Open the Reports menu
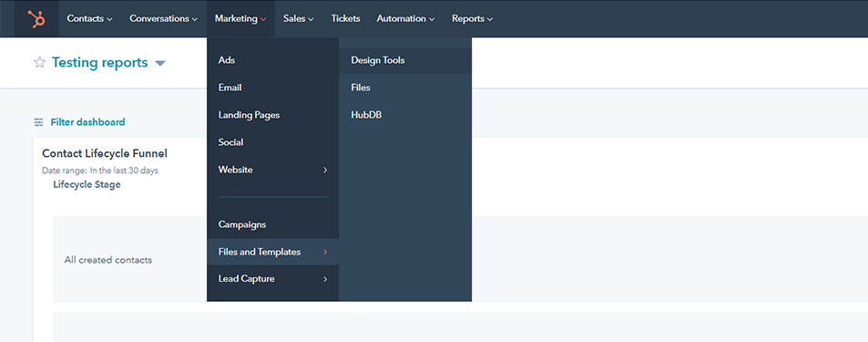The width and height of the screenshot is (868, 342). [472, 18]
